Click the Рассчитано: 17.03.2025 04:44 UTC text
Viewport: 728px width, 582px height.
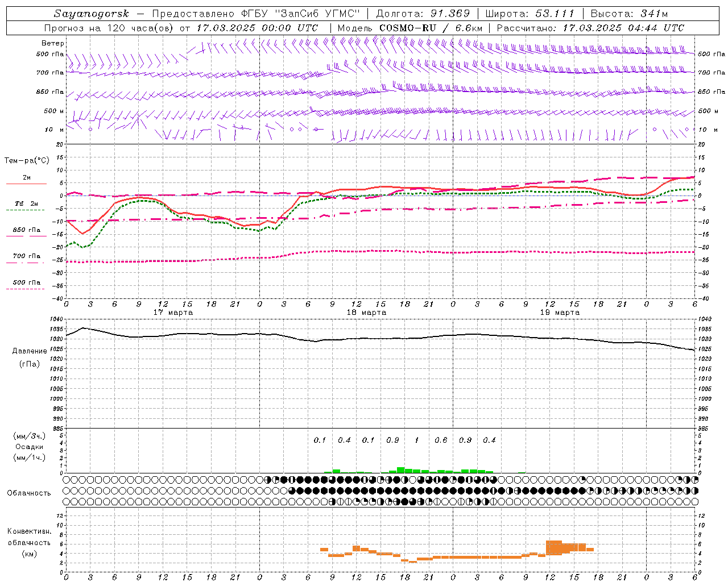click(590, 28)
